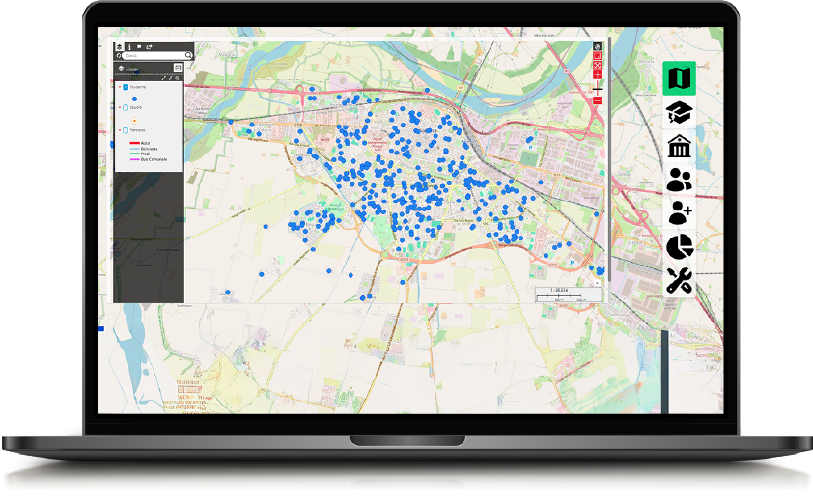Click the add user icon
The height and width of the screenshot is (504, 813).
click(x=679, y=212)
